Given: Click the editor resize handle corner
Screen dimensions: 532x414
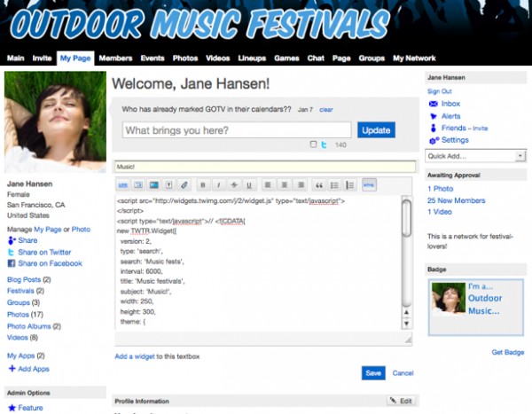Looking at the screenshot, I should (408, 340).
